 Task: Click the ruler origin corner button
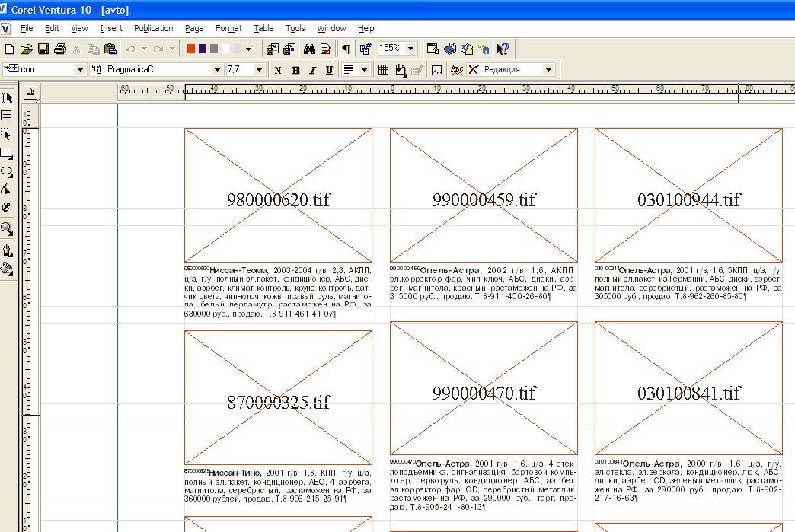[31, 92]
